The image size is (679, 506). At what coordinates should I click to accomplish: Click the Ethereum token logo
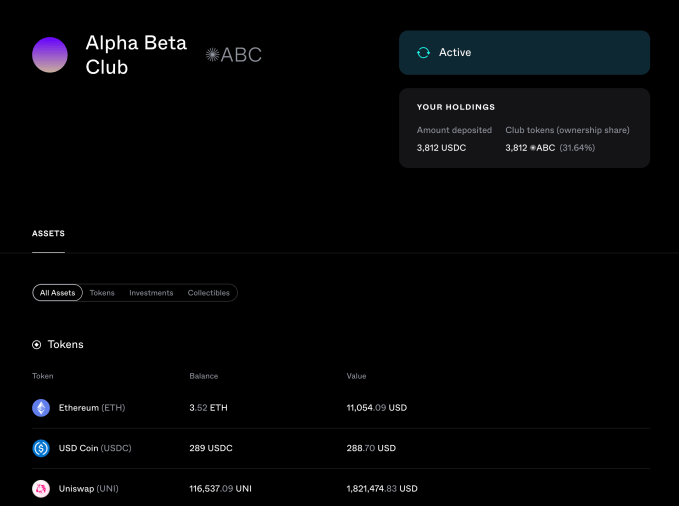[x=41, y=408]
